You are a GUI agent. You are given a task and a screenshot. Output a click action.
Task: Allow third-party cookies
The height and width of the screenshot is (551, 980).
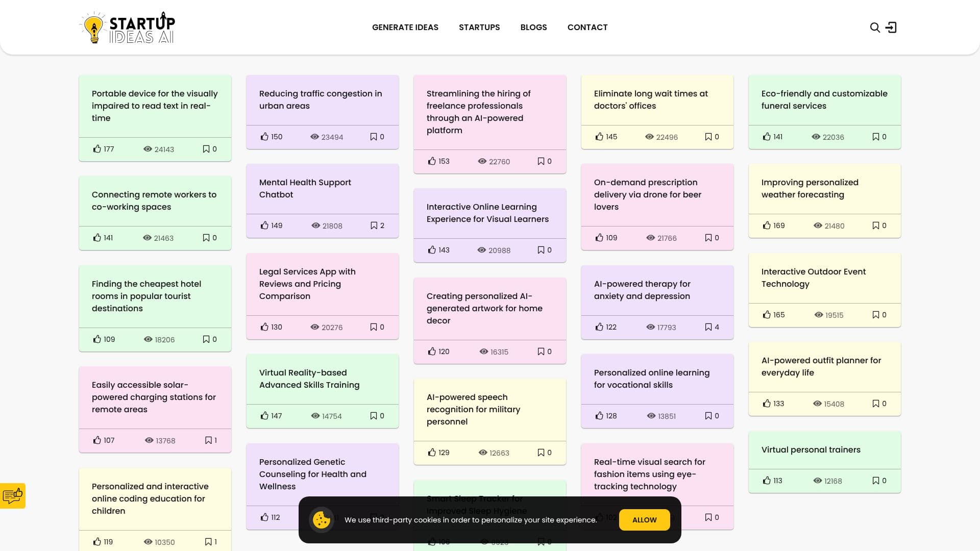tap(645, 520)
